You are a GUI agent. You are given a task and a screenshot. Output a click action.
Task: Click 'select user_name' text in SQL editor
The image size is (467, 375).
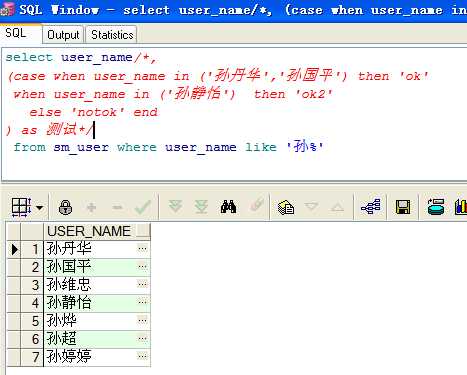click(x=69, y=57)
